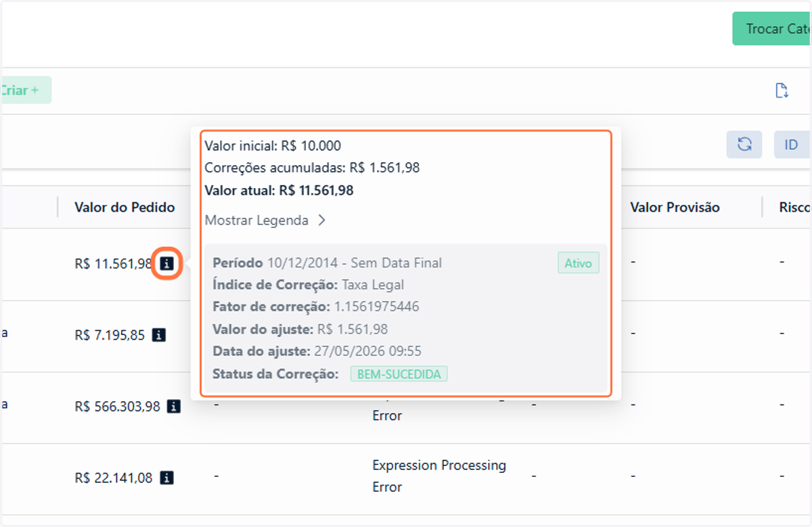Screen dimensions: 812x527
Task: Click info icon beside R$ 566.303,98
Action: [174, 407]
